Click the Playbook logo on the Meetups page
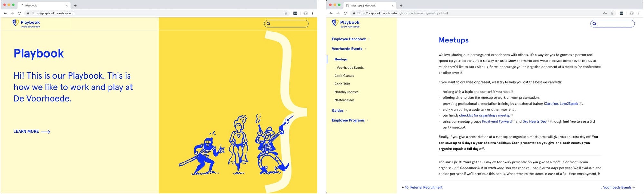This screenshot has height=194, width=644. click(346, 23)
